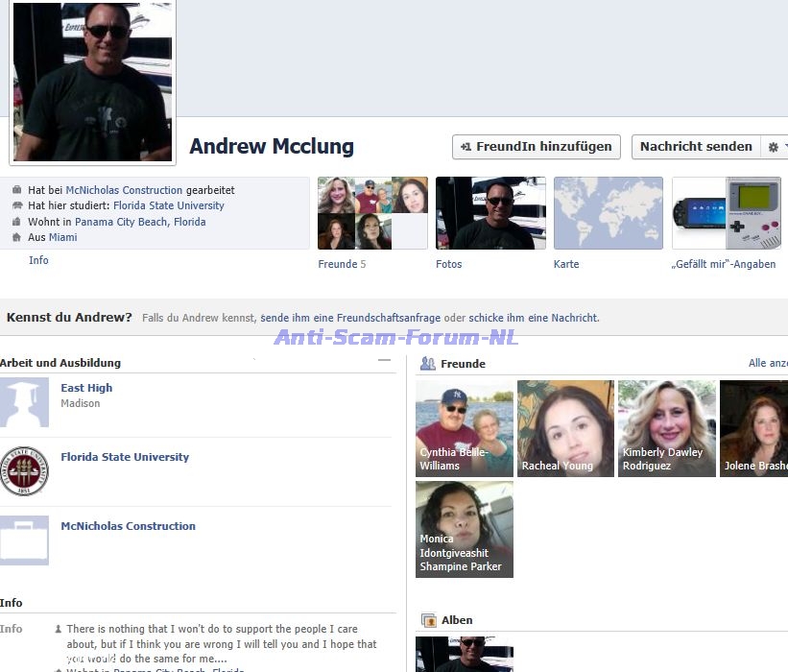
Task: Open the Freunde 5 photo collage
Action: click(372, 213)
